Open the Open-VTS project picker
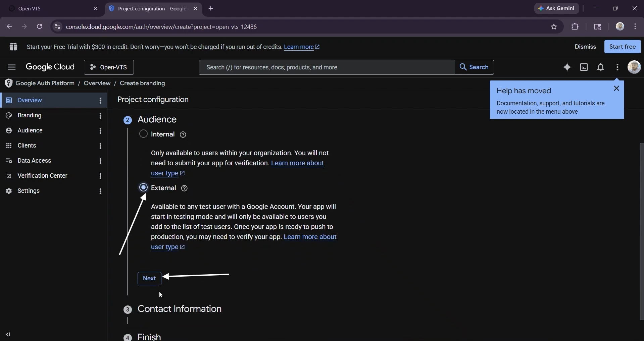This screenshot has height=341, width=644. point(109,67)
